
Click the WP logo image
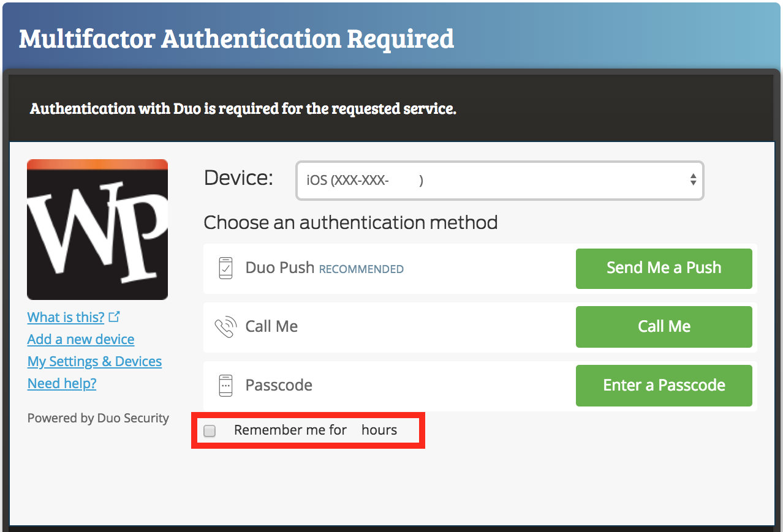(97, 230)
